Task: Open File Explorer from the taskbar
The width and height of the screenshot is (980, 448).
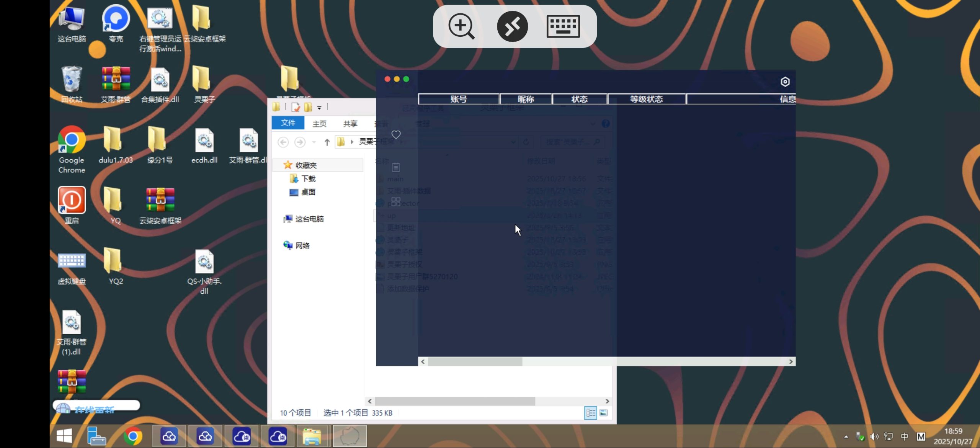Action: pyautogui.click(x=312, y=435)
